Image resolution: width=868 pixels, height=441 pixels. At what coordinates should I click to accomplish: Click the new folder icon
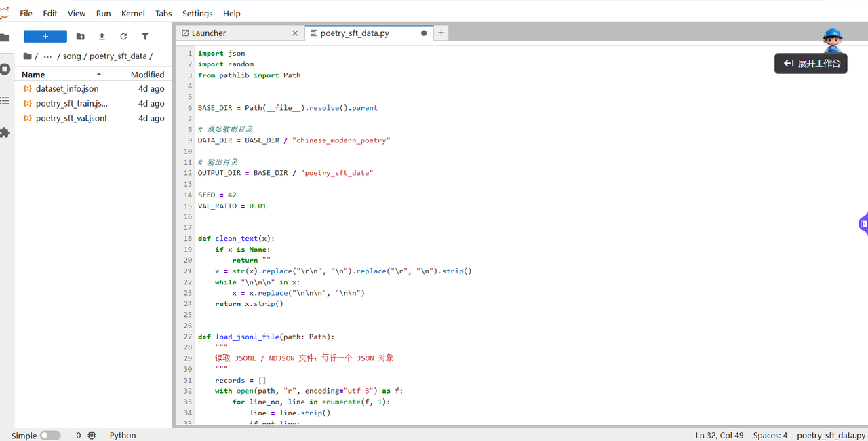coord(80,37)
